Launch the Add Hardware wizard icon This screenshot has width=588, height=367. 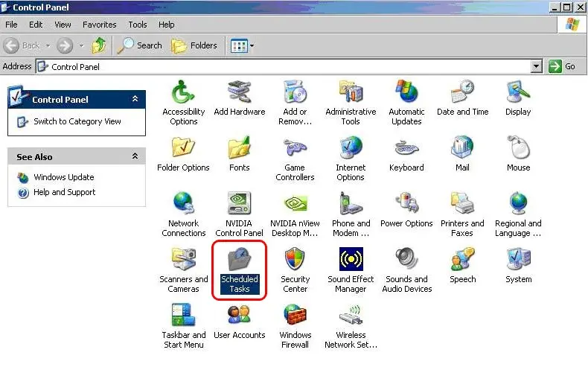click(239, 94)
